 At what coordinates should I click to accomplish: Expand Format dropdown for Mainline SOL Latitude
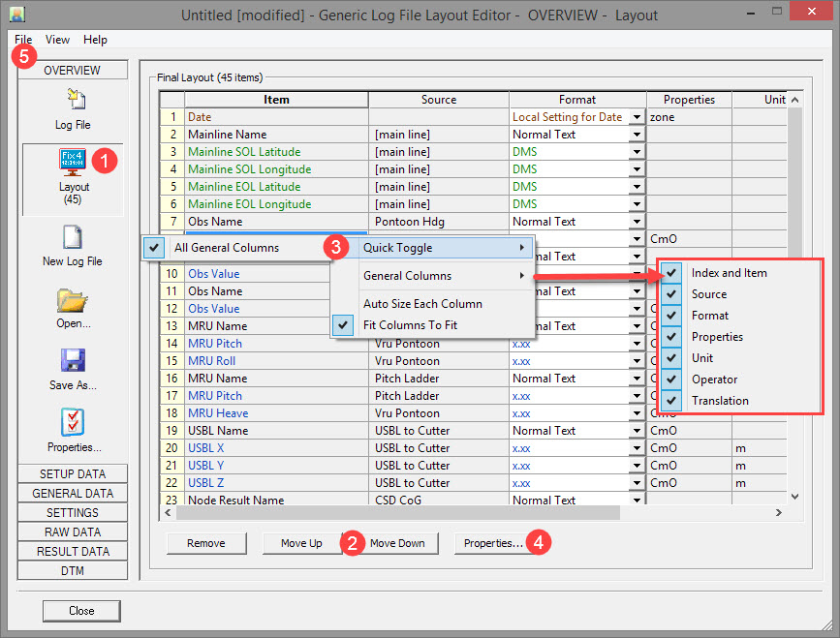pos(637,152)
